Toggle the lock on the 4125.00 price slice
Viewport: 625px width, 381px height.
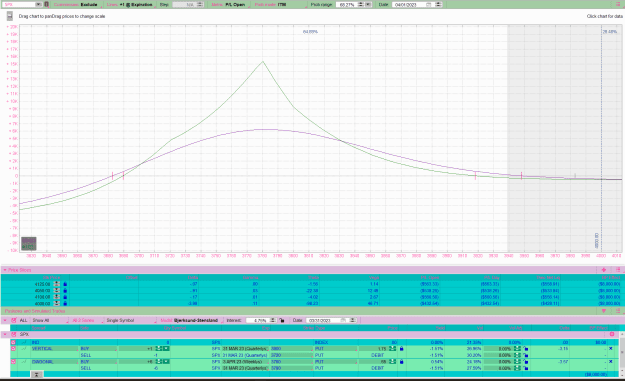click(65, 284)
